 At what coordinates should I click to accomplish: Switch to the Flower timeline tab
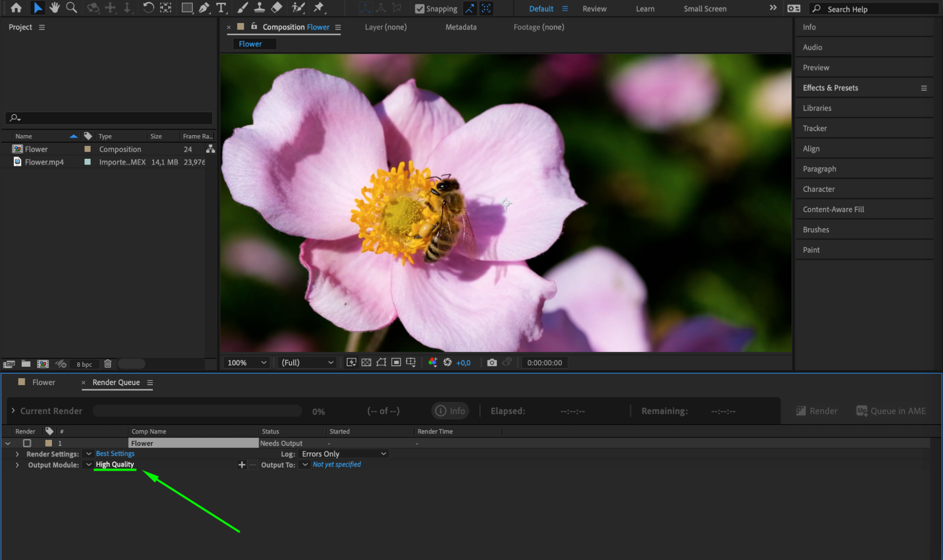[x=43, y=382]
